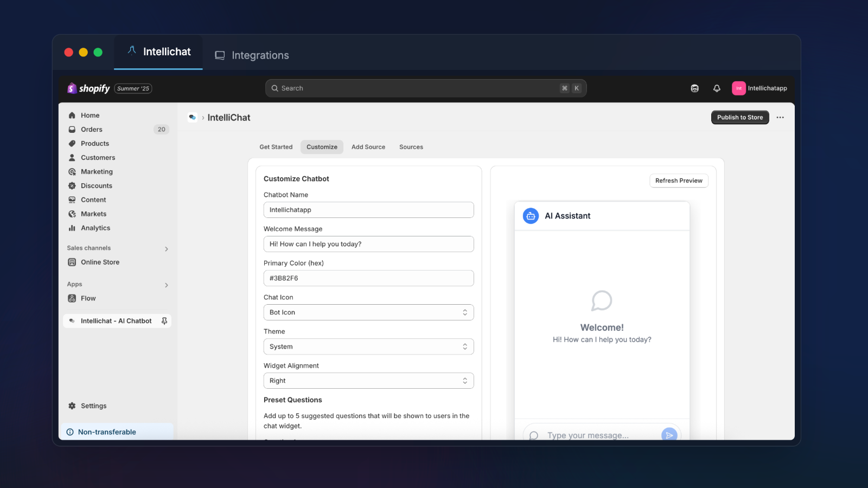The height and width of the screenshot is (488, 868).
Task: Click the Products tag icon
Action: 72,144
